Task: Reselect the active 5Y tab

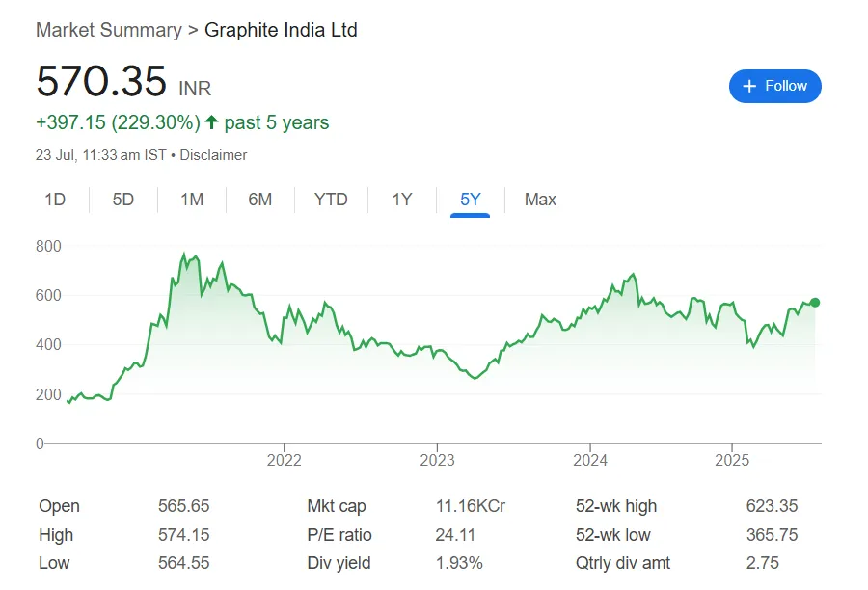Action: click(469, 200)
